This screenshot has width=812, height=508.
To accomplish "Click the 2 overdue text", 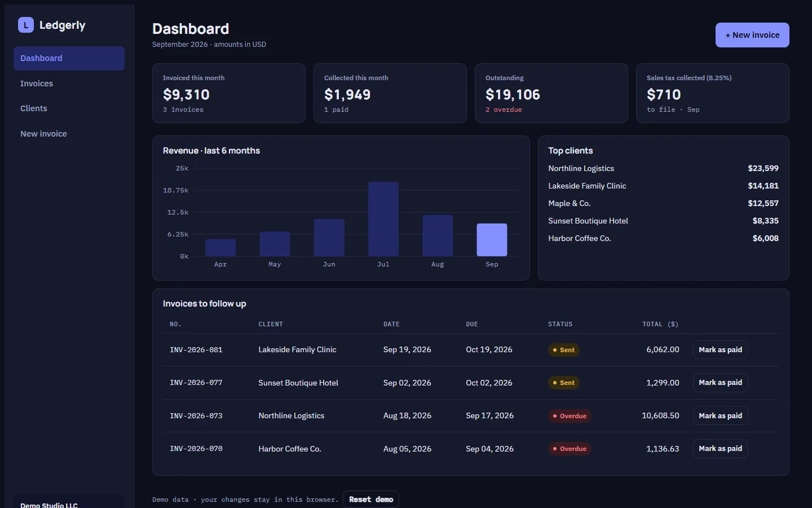I will (504, 110).
